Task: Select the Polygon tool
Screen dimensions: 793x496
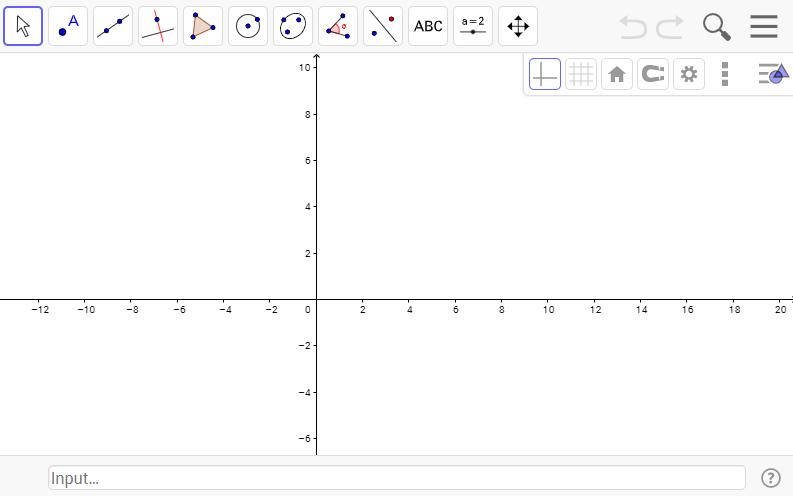Action: [x=203, y=26]
